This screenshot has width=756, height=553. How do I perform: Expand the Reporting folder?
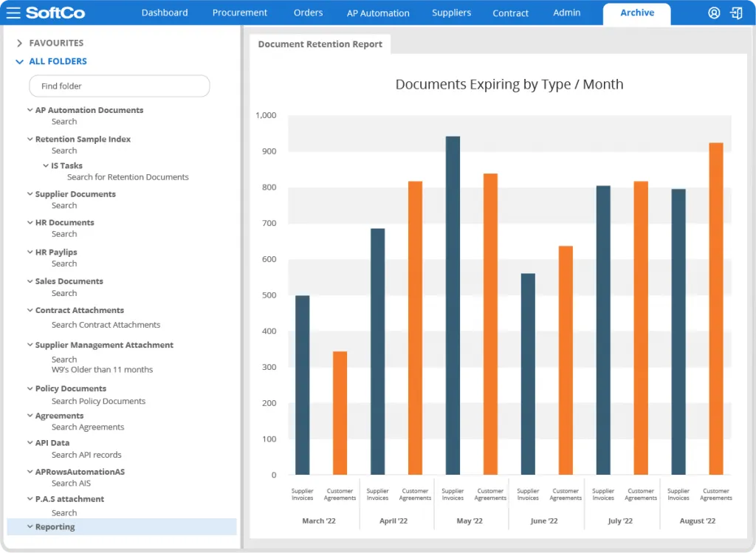[x=30, y=527]
